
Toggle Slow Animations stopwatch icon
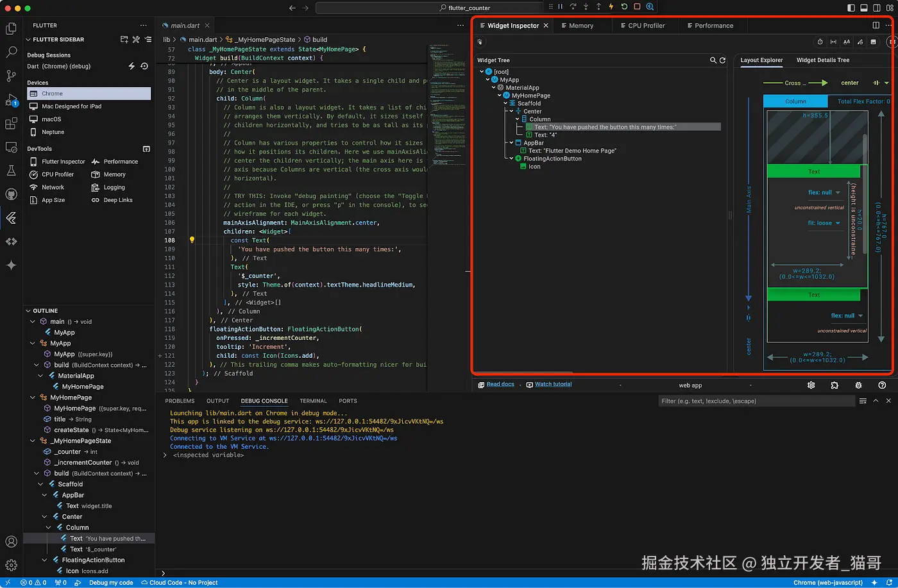(x=820, y=42)
